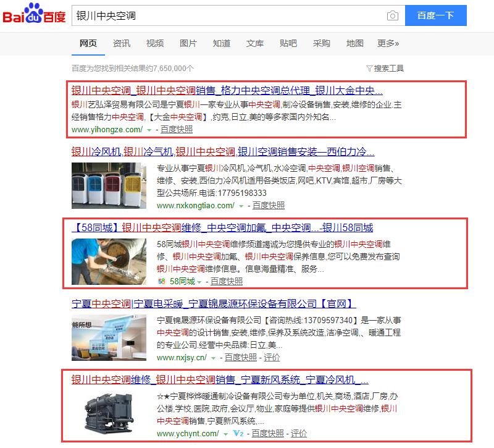
Task: Click the V2 verification badge
Action: tap(238, 434)
